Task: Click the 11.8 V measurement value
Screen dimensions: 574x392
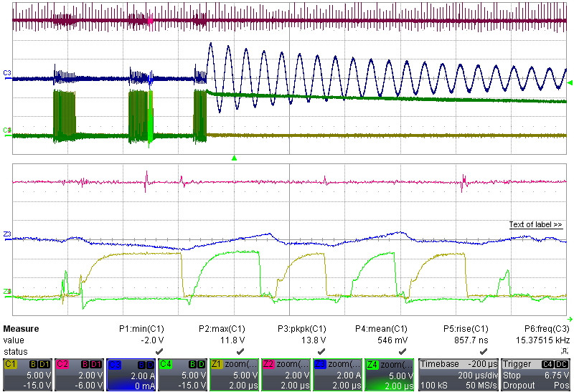Action: tap(232, 340)
